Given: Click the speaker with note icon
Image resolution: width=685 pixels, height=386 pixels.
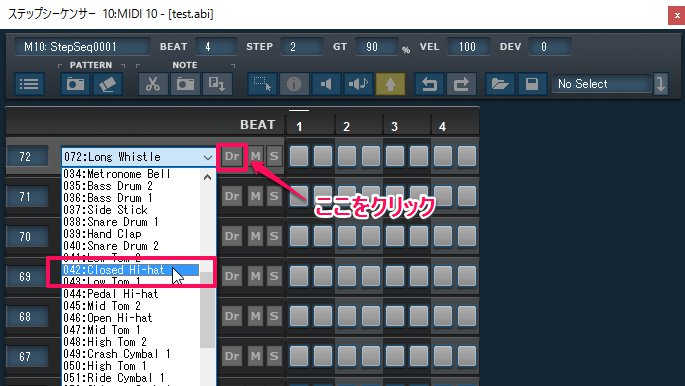Looking at the screenshot, I should click(x=358, y=84).
